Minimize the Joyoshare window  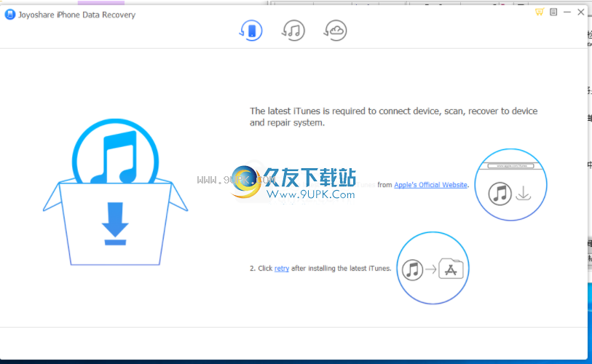567,12
